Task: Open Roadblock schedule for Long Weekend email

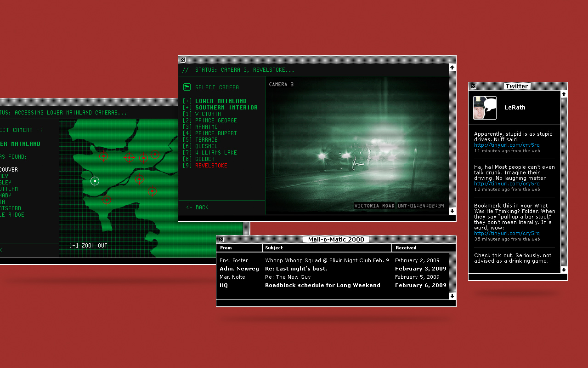Action: coord(322,285)
